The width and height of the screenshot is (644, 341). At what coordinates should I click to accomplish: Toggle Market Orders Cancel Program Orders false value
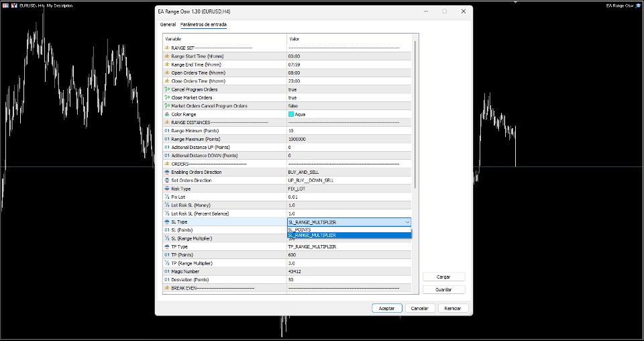pos(349,106)
